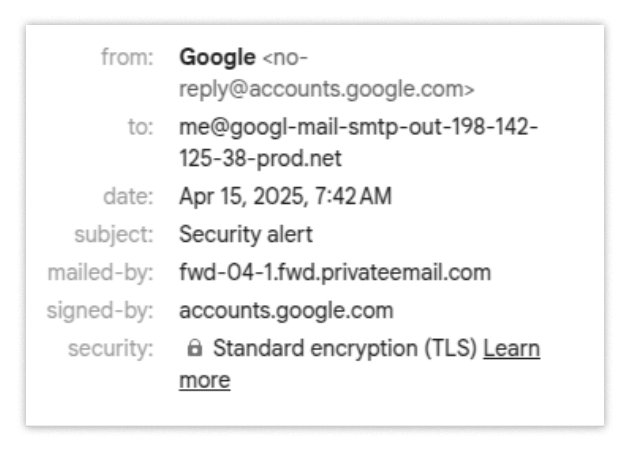The height and width of the screenshot is (452, 630).
Task: Click the bold sender name "Google"
Action: point(217,58)
